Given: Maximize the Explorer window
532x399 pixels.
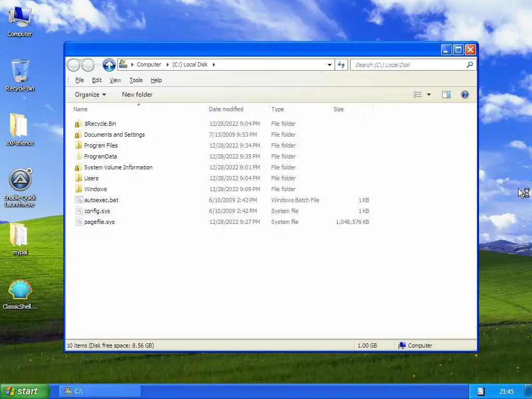Looking at the screenshot, I should (458, 50).
